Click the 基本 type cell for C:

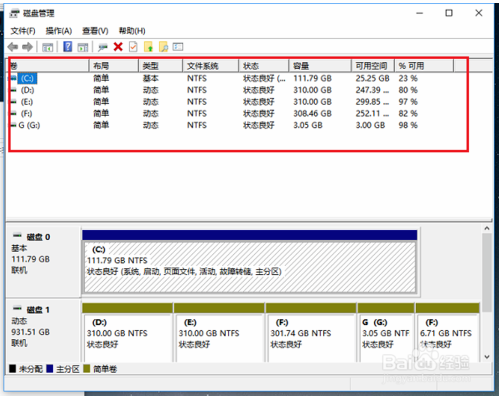coord(150,78)
